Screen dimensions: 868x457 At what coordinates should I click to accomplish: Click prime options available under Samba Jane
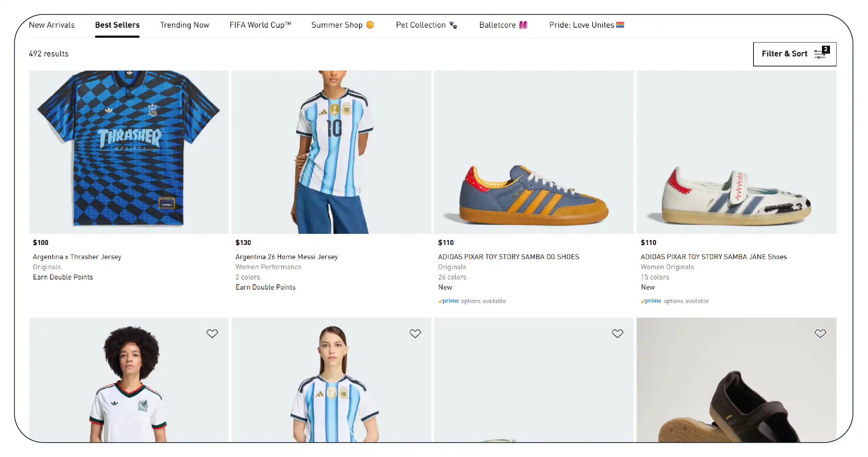674,301
